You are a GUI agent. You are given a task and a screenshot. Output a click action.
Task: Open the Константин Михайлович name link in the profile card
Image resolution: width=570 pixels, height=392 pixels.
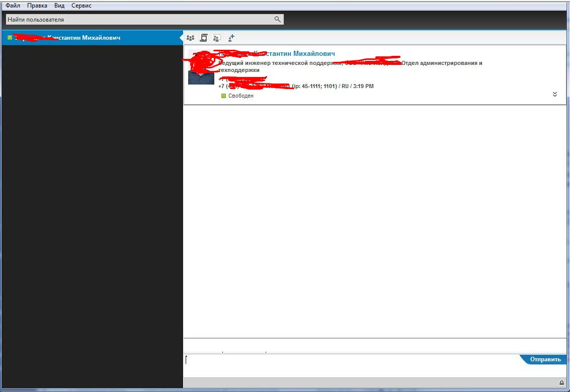pyautogui.click(x=276, y=53)
